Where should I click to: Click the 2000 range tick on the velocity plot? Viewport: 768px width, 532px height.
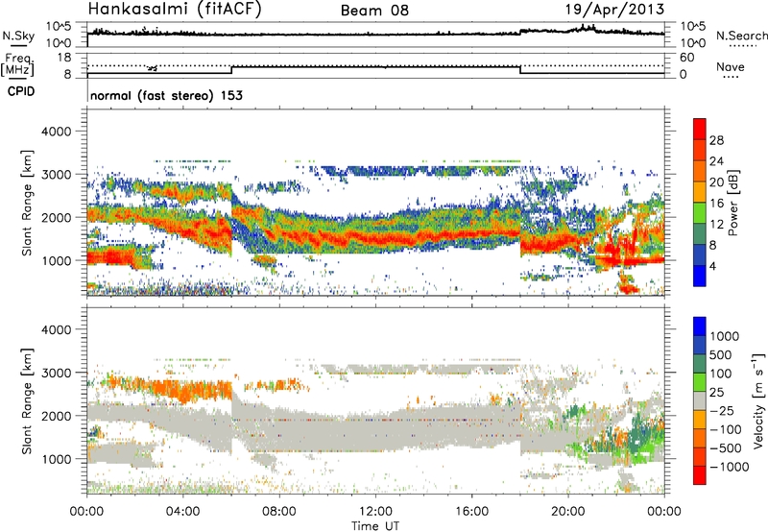[x=56, y=416]
